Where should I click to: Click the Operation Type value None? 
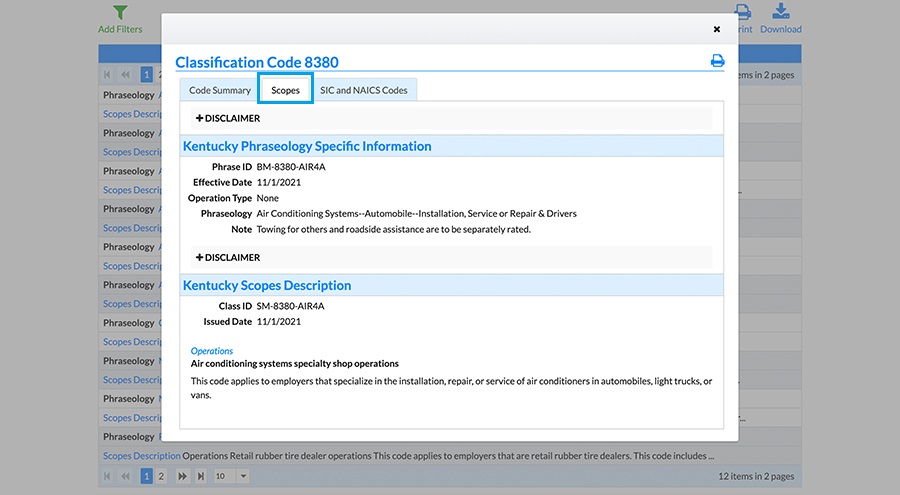pos(267,198)
